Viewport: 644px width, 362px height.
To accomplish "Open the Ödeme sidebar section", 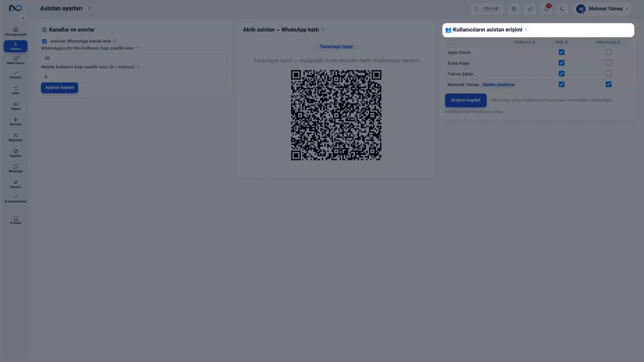I will (x=16, y=106).
